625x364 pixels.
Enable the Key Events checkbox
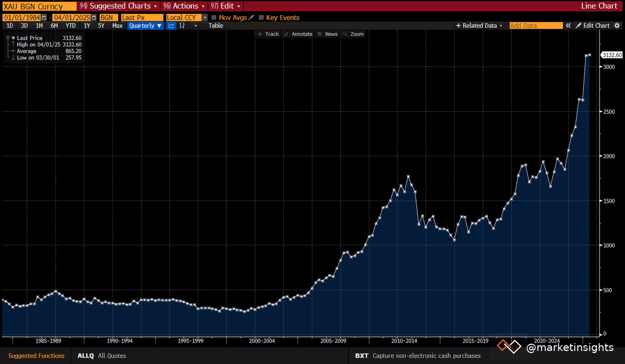(261, 17)
